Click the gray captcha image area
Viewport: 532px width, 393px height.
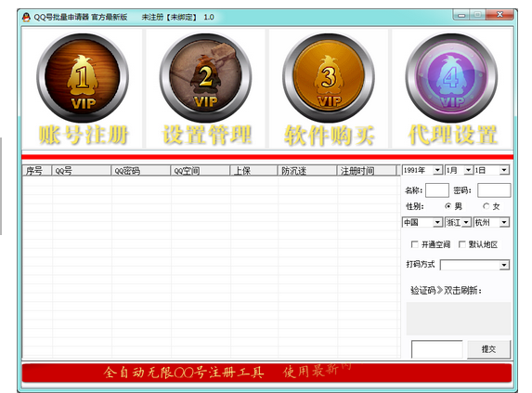point(459,319)
